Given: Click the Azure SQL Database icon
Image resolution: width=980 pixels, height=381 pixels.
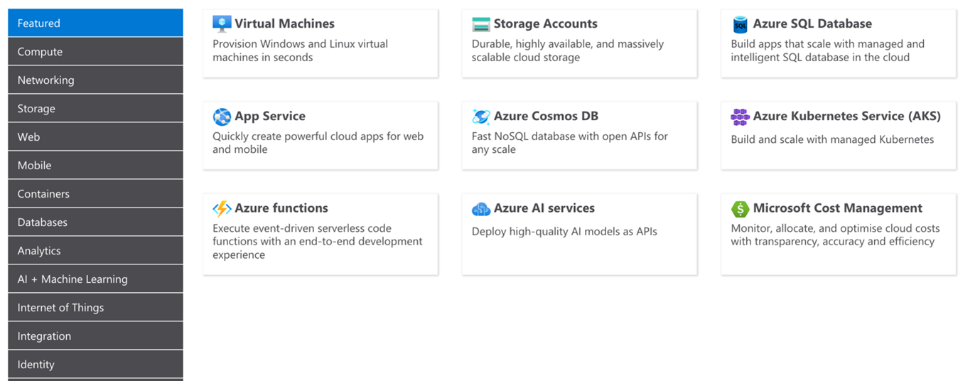Looking at the screenshot, I should pyautogui.click(x=740, y=24).
